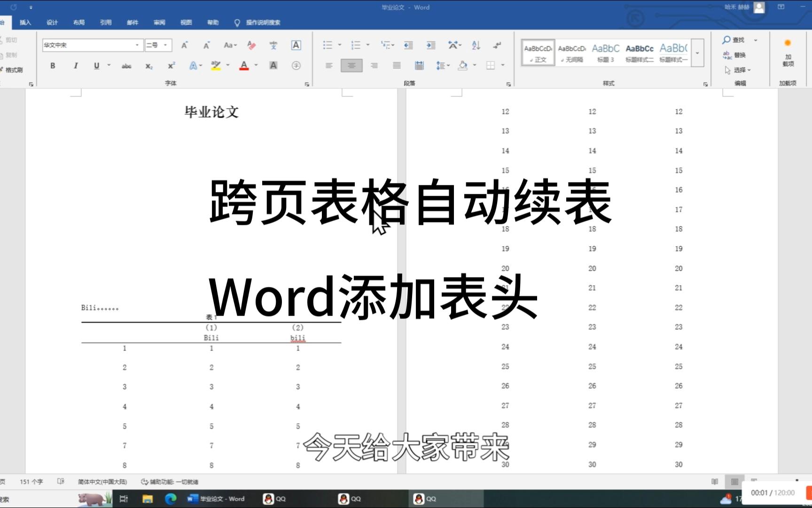Open the bulleted list icon
Image resolution: width=812 pixels, height=508 pixels.
(328, 45)
